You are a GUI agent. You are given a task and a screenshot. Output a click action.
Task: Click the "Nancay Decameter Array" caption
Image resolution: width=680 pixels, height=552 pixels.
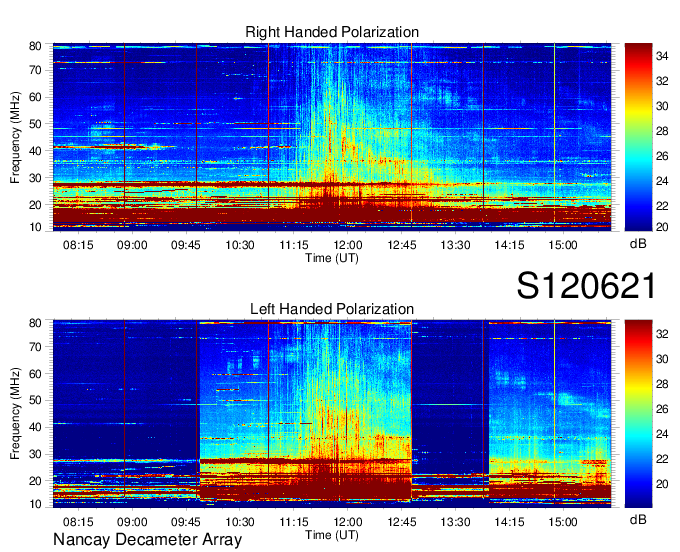coord(147,539)
